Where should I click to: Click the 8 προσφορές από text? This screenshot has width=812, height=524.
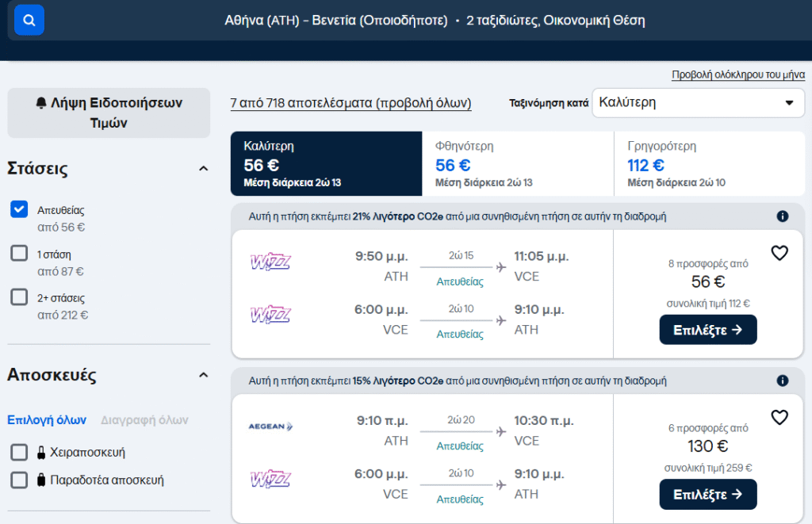click(x=708, y=263)
